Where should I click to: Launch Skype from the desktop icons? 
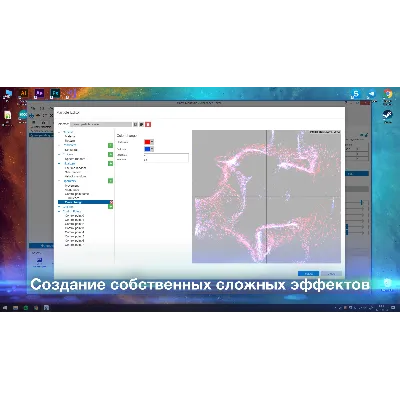tap(355, 95)
